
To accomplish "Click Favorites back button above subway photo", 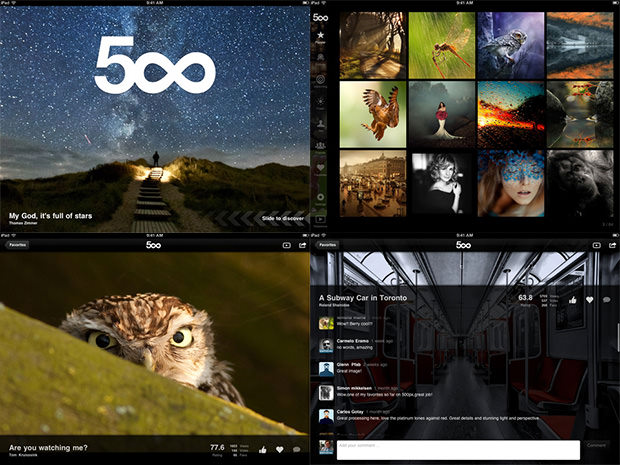I will point(327,245).
